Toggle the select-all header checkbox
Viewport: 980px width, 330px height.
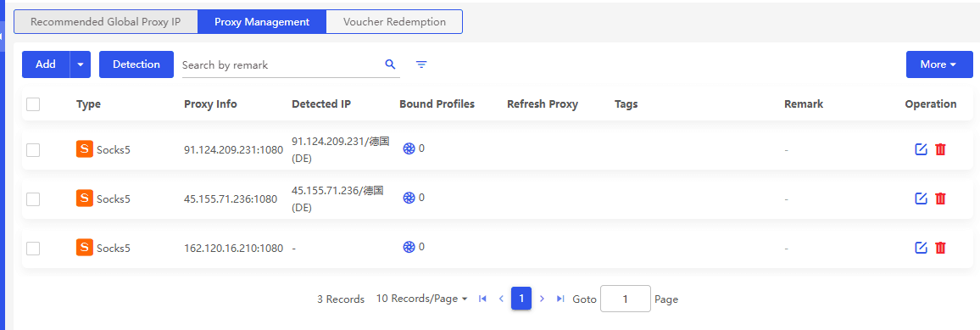[33, 104]
